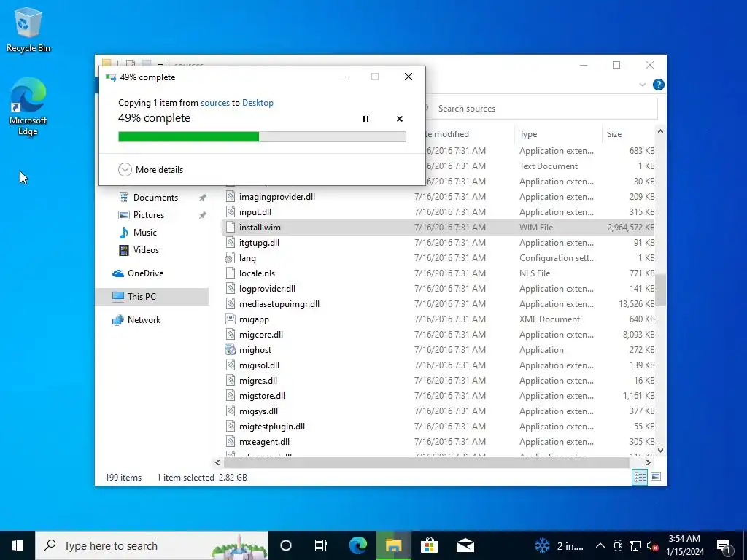
Task: Switch to large icons view layout
Action: click(x=656, y=477)
